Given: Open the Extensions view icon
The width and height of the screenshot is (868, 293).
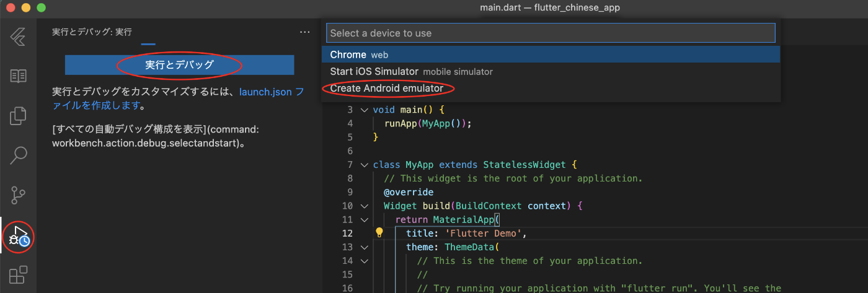Looking at the screenshot, I should pyautogui.click(x=18, y=274).
